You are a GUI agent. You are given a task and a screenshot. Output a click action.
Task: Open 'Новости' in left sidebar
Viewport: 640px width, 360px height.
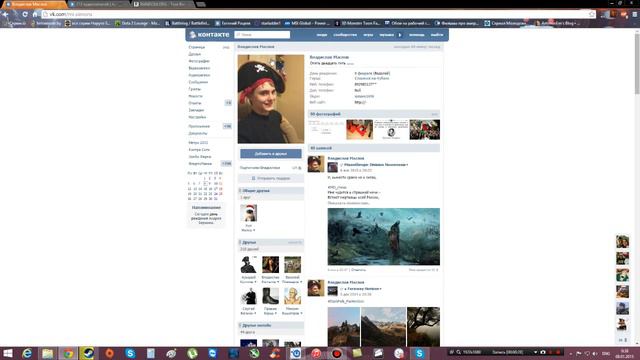coord(196,96)
